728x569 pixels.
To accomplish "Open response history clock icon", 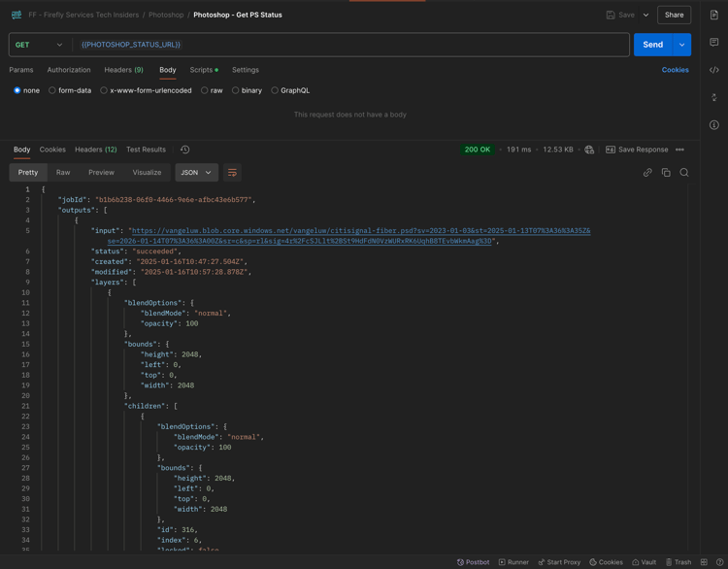I will pos(184,150).
